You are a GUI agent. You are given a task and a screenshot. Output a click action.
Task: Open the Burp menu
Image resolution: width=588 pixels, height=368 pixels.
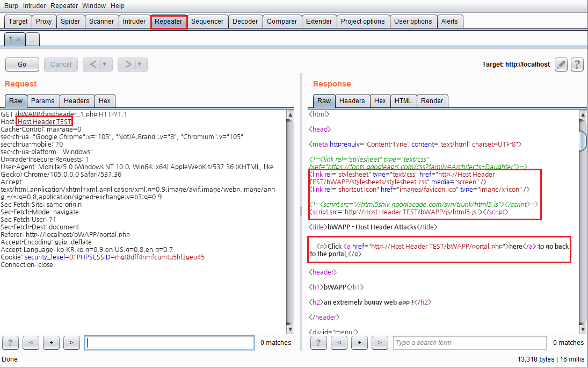coord(11,5)
